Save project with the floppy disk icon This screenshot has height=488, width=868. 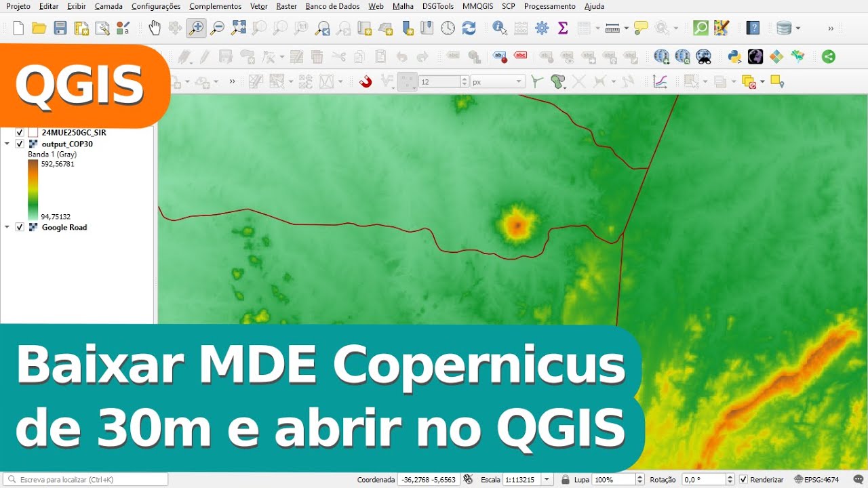(60, 28)
